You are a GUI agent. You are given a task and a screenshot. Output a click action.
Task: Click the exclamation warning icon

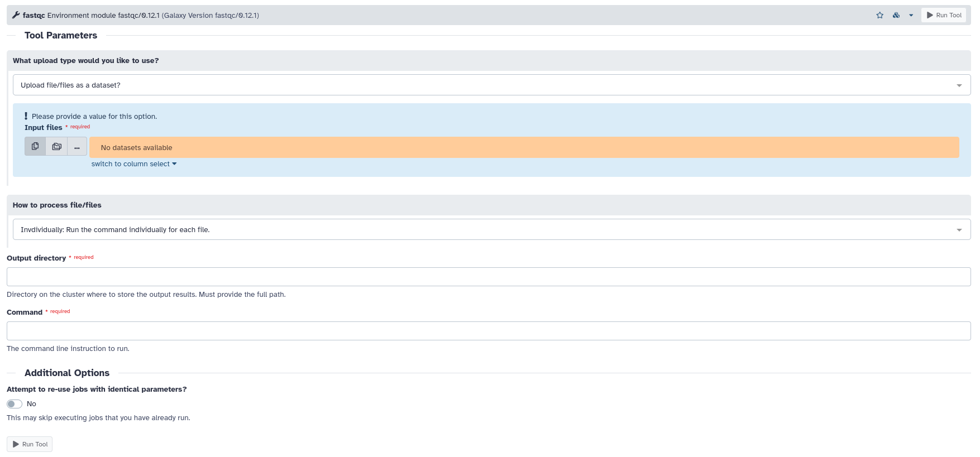[26, 116]
